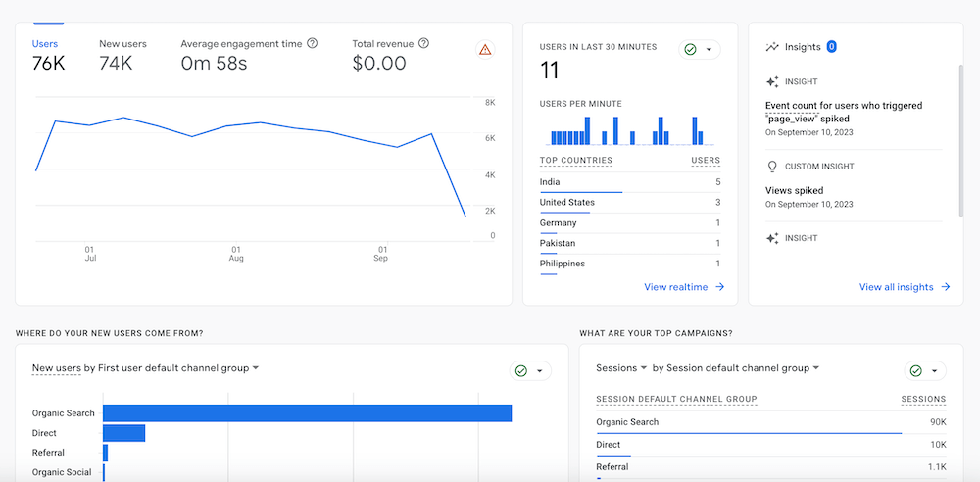Click help icon next to Total revenue
Screen dimensions: 980x482
(423, 44)
